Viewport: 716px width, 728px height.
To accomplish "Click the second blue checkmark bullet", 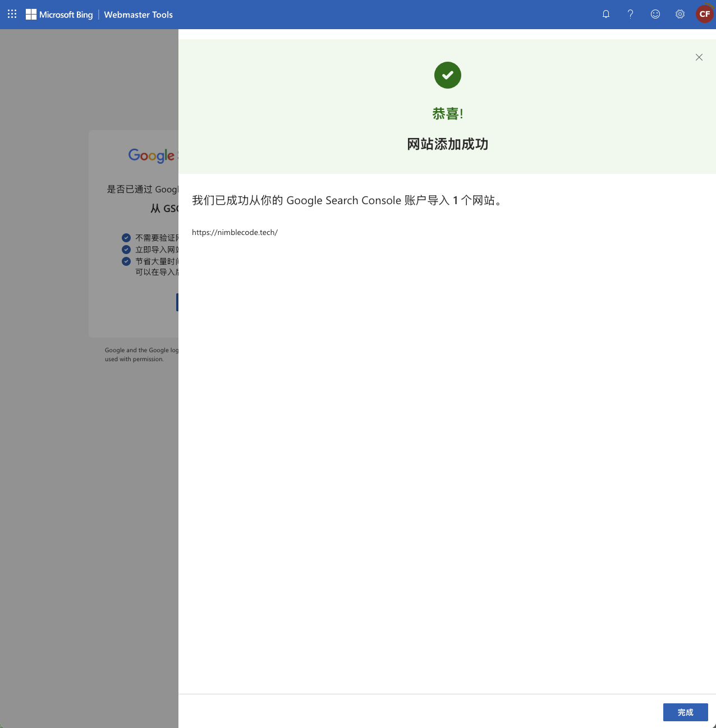I will click(126, 250).
